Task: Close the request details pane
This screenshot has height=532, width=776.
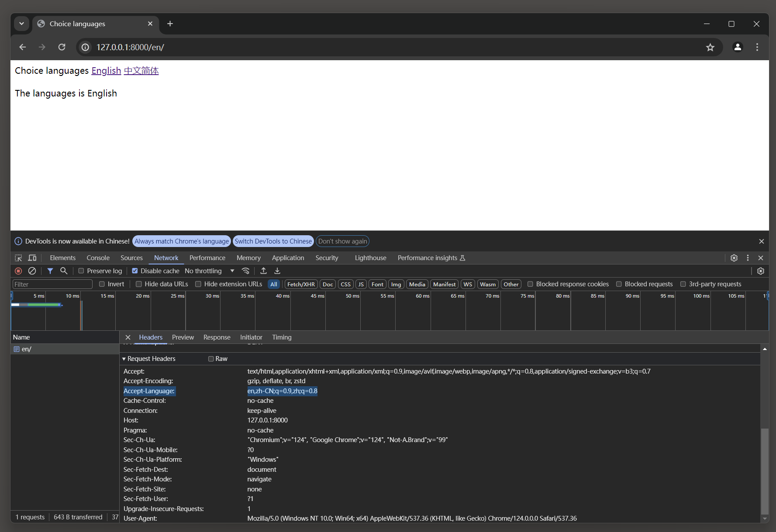Action: pyautogui.click(x=128, y=337)
